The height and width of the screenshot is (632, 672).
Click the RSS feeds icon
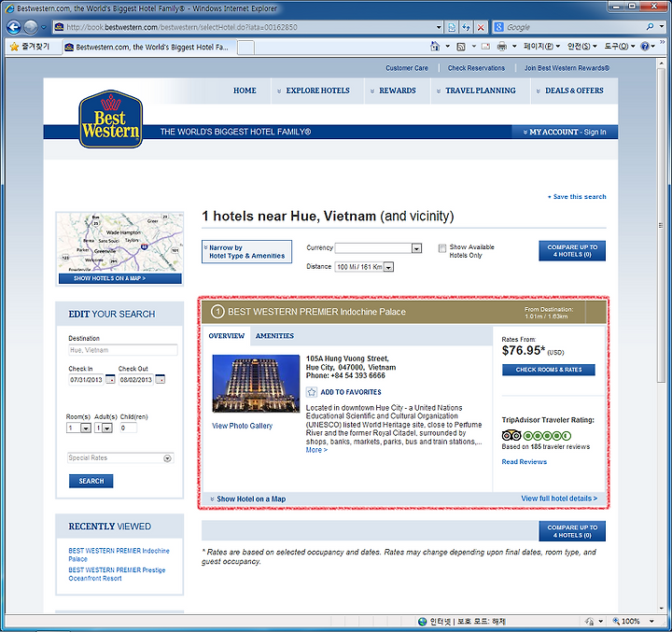461,47
